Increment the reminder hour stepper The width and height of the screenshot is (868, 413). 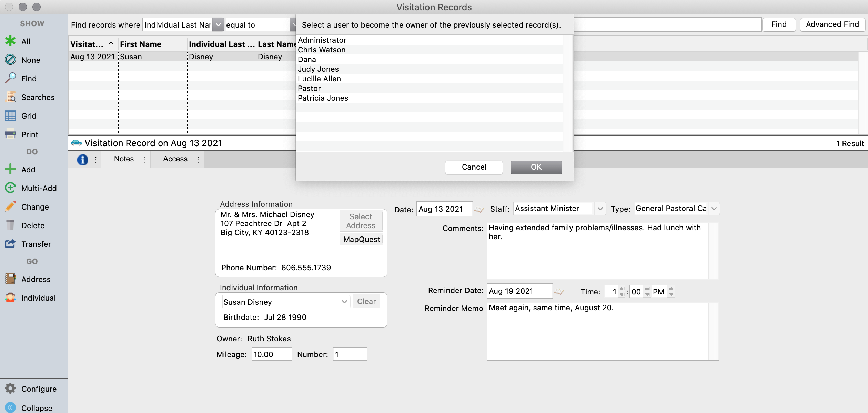pyautogui.click(x=622, y=289)
